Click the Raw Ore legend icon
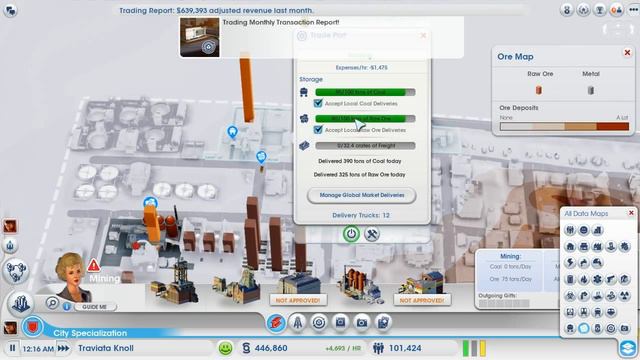The width and height of the screenshot is (640, 360). (539, 90)
